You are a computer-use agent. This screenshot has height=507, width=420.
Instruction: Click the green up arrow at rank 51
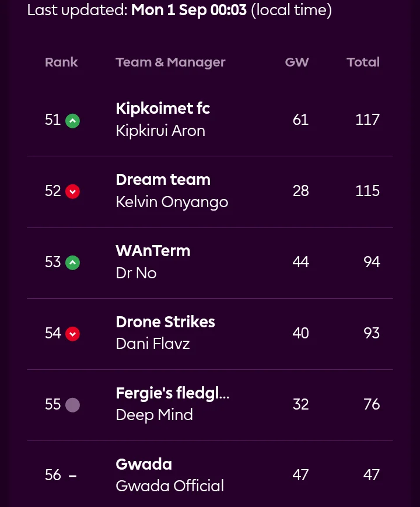tap(72, 121)
